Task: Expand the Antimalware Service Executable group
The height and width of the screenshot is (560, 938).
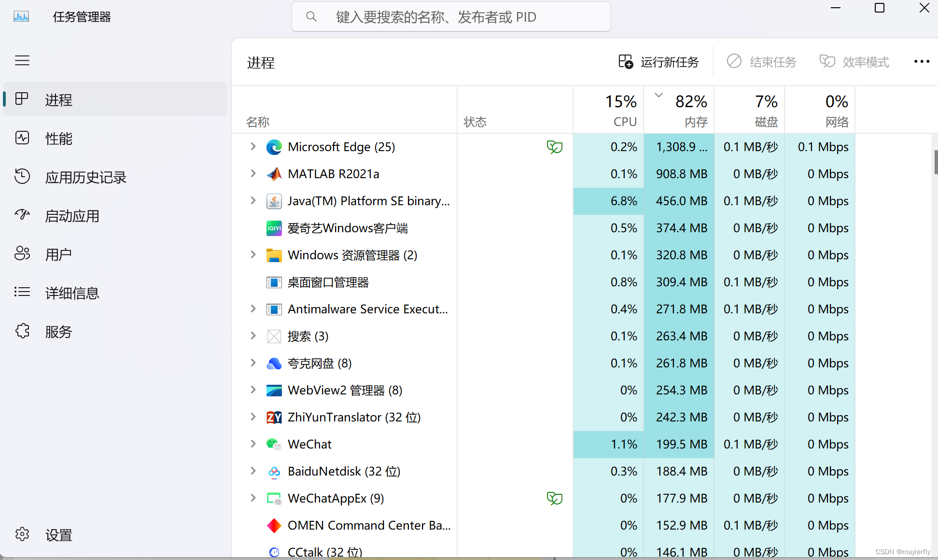Action: 253,308
